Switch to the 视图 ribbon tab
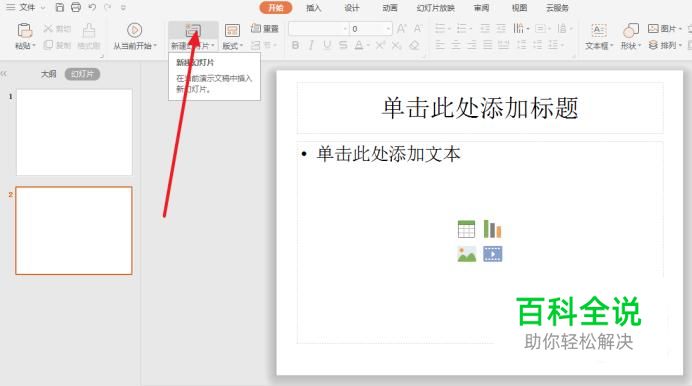Viewport: 692px width, 386px height. [519, 8]
